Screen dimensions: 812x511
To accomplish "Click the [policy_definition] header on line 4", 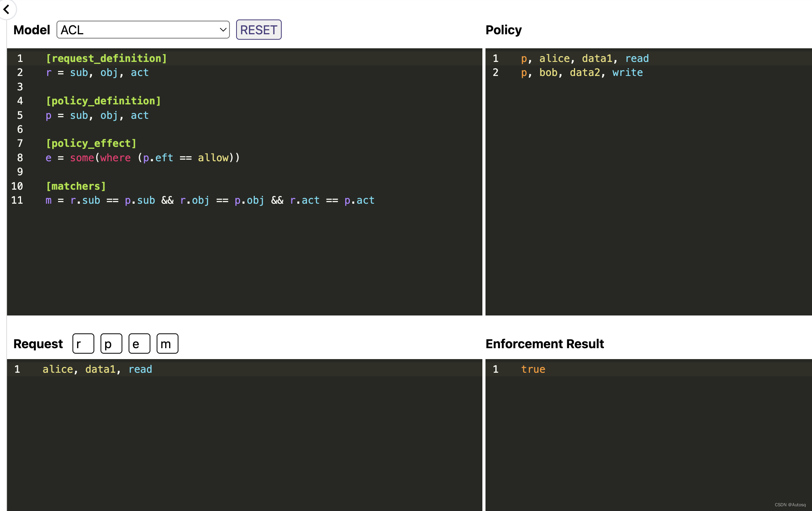I will click(x=103, y=101).
